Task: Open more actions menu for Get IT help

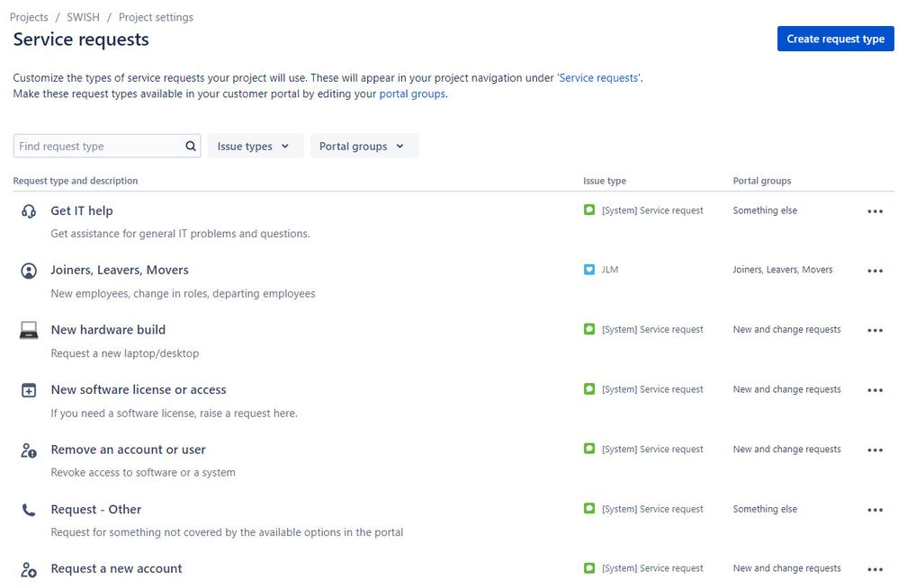Action: [875, 211]
